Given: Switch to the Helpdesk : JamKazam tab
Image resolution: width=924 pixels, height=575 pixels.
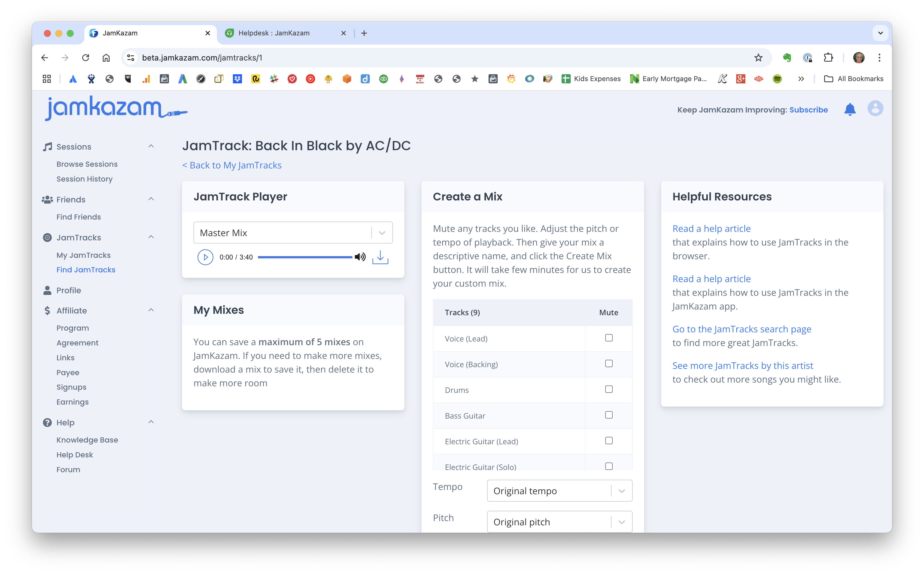Looking at the screenshot, I should [x=274, y=33].
